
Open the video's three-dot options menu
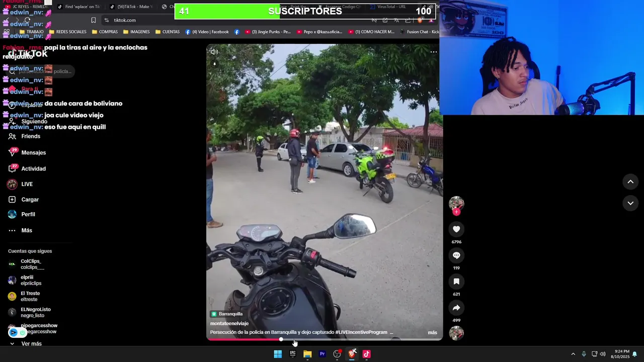coord(433,52)
